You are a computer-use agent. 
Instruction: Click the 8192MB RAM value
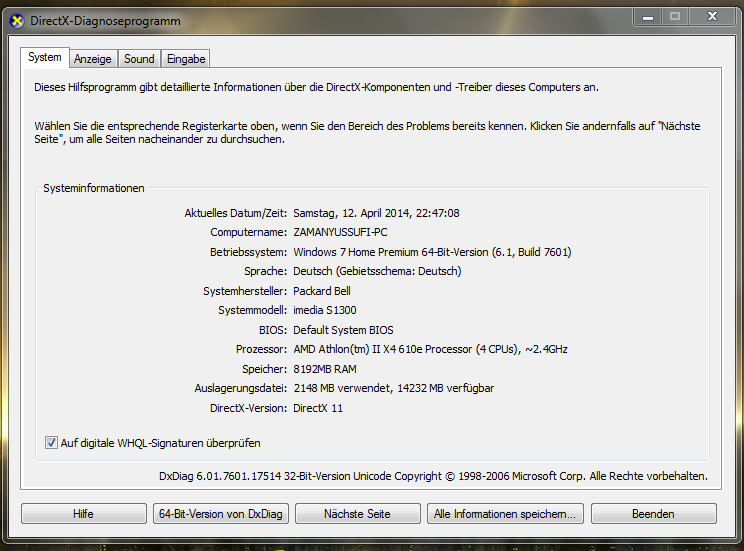325,369
